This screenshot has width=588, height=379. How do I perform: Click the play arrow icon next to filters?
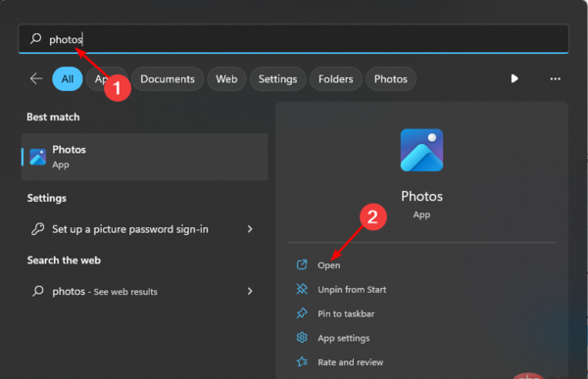tap(514, 78)
